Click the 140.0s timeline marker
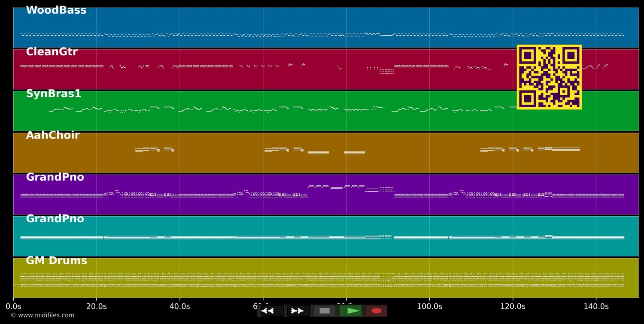Screen dimensions: 644x324 point(596,306)
